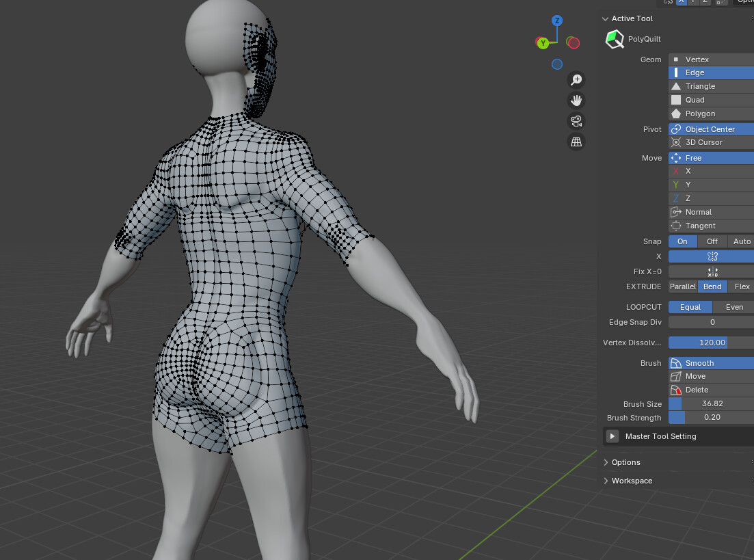Expand Master Tool Setting panel
Viewport: 754px width, 560px height.
(612, 436)
